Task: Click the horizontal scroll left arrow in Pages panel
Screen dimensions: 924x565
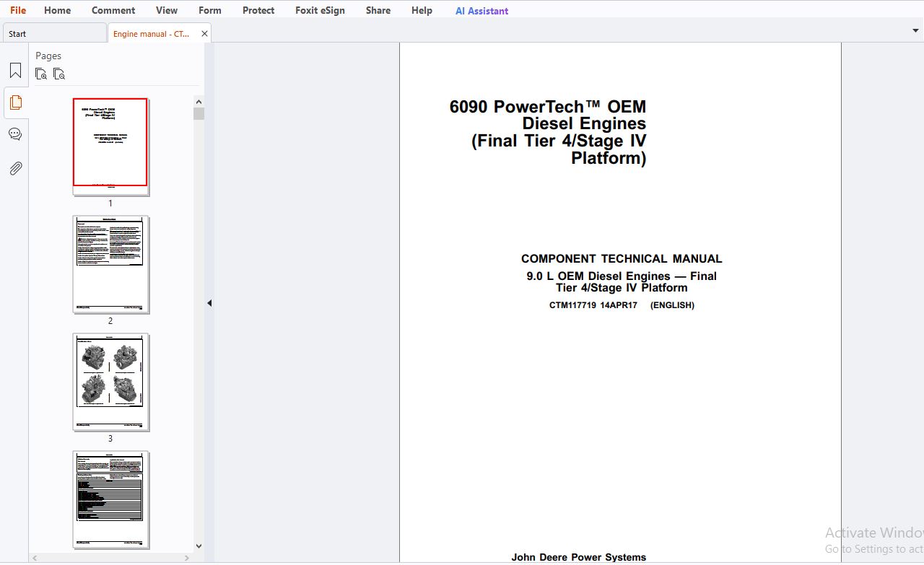Action: (x=35, y=557)
